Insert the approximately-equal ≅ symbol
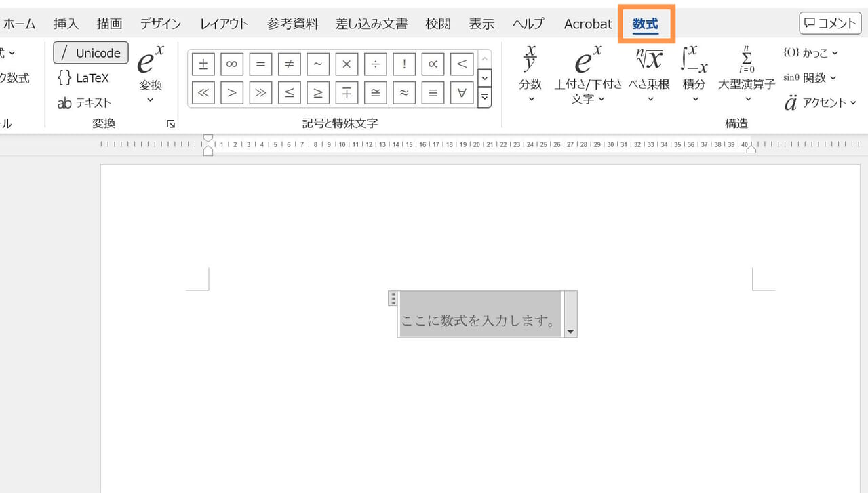The image size is (868, 493). (376, 93)
